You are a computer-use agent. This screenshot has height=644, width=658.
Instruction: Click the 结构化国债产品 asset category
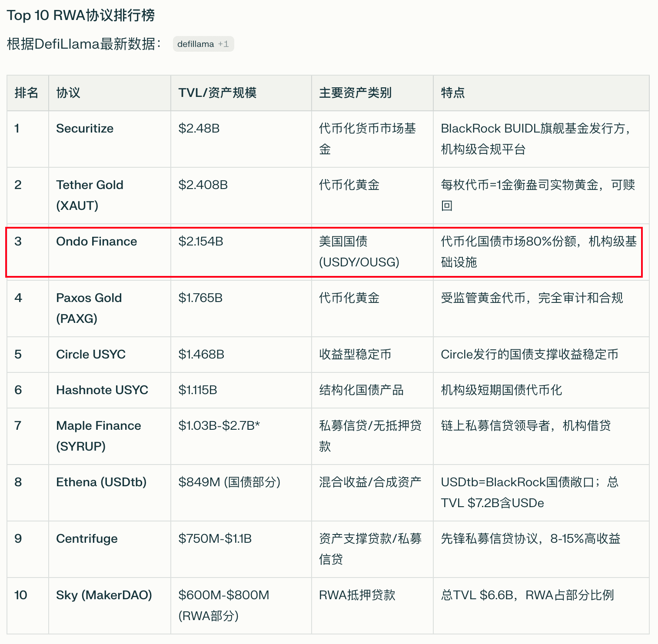(361, 390)
